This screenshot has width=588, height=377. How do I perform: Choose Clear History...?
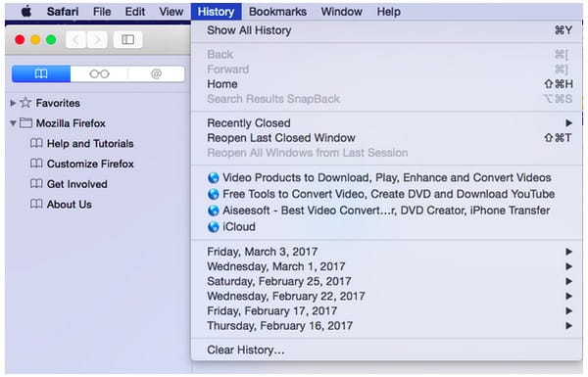(387, 350)
